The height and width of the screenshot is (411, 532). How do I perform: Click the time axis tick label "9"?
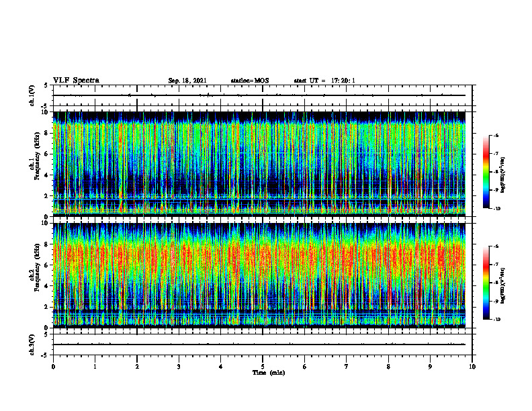tap(430, 367)
